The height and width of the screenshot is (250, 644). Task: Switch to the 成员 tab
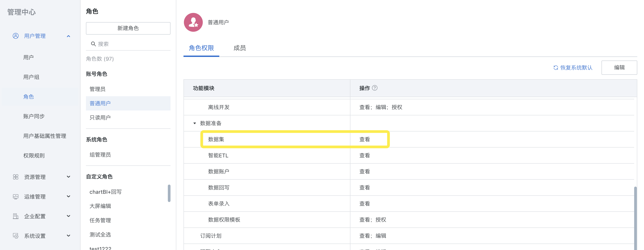[x=239, y=48]
